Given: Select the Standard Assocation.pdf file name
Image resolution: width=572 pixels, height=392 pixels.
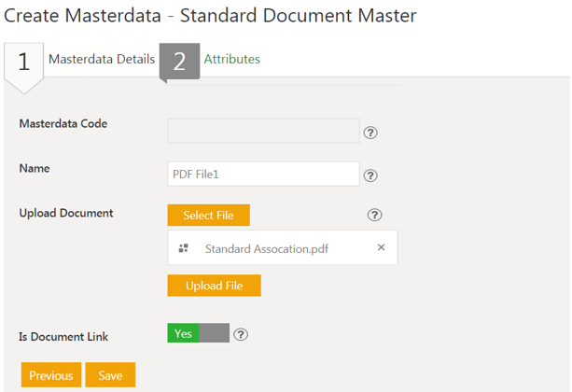Looking at the screenshot, I should 267,248.
